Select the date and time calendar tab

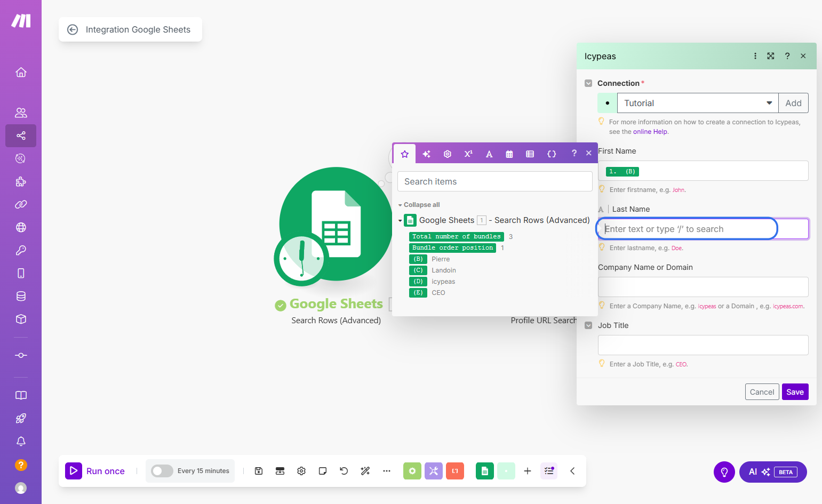pyautogui.click(x=509, y=154)
